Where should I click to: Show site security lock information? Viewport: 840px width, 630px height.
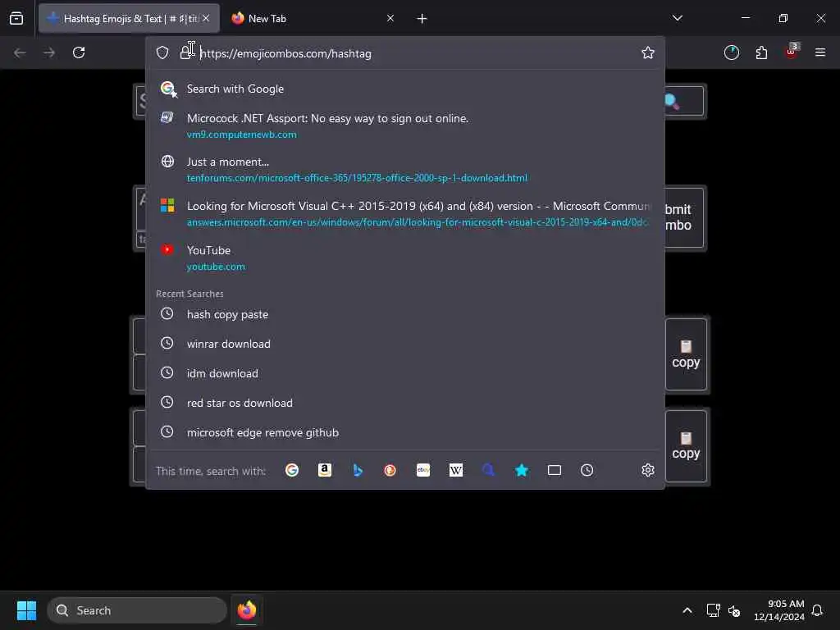[186, 52]
